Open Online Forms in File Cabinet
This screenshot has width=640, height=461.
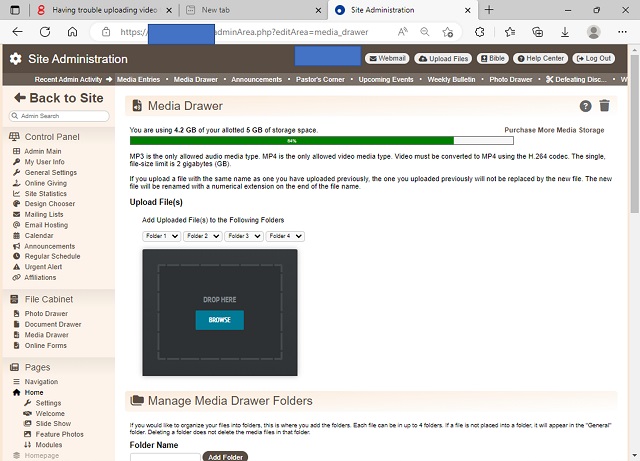(x=45, y=345)
